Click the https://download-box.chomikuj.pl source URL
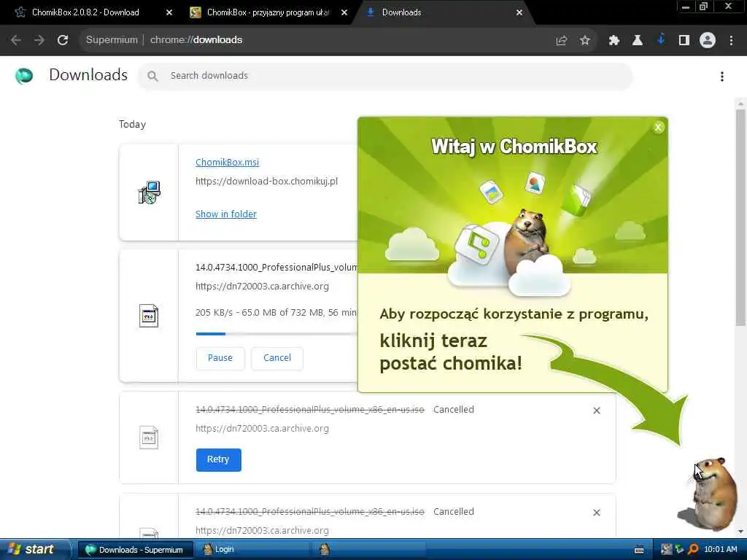This screenshot has width=747, height=560. click(266, 181)
